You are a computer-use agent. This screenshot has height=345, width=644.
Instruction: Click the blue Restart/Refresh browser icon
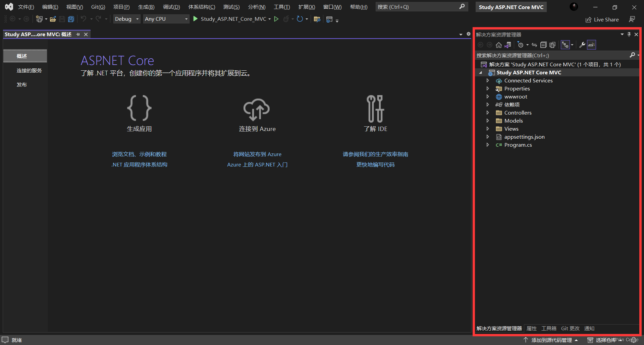(300, 19)
